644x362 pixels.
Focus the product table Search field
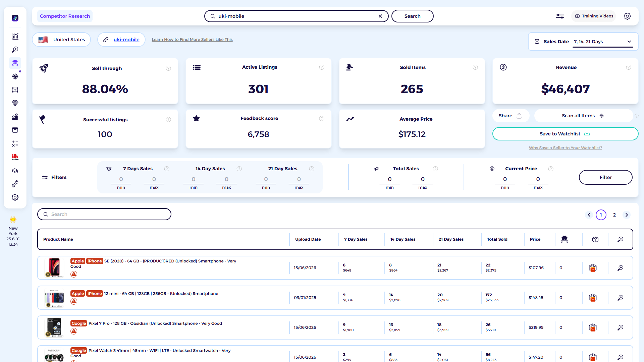[x=104, y=214]
